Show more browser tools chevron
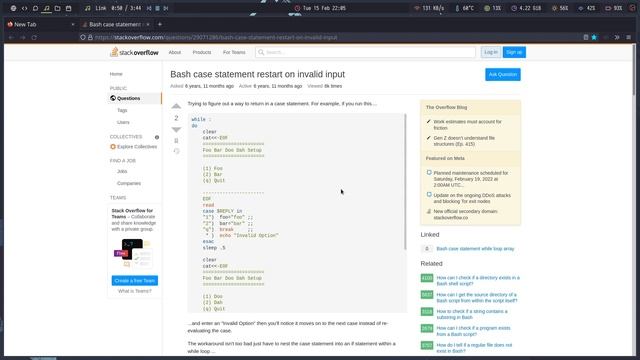This screenshot has width=640, height=360. coord(617,37)
